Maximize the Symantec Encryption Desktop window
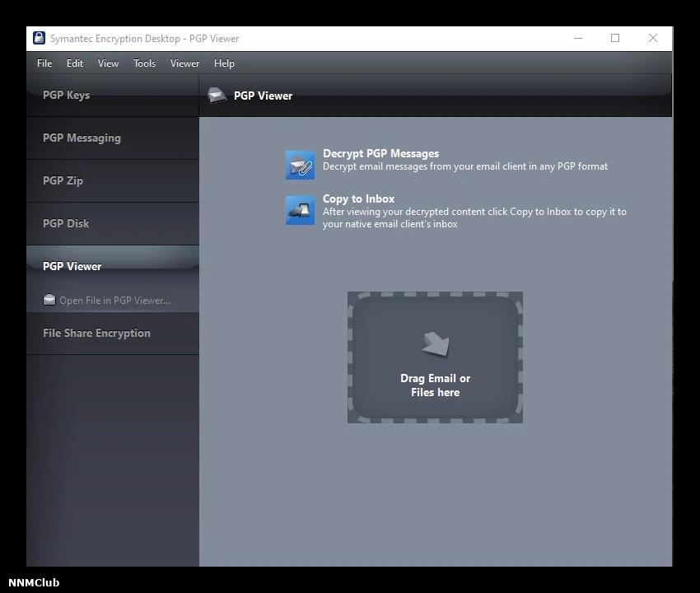700x593 pixels. (615, 39)
